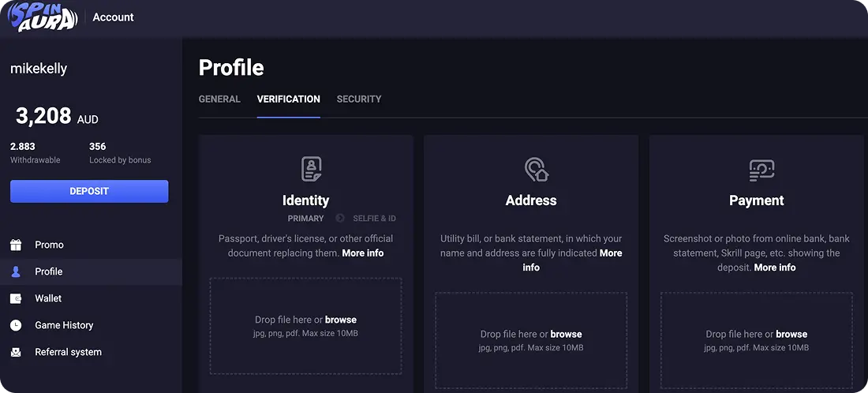Click More info under Identity
This screenshot has width=868, height=393.
(363, 253)
